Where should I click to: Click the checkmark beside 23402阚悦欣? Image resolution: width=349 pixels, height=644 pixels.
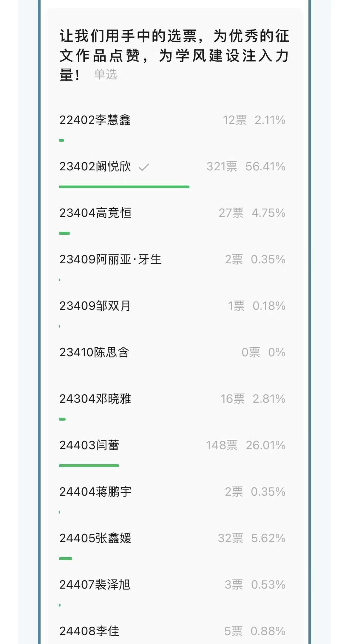tap(144, 167)
